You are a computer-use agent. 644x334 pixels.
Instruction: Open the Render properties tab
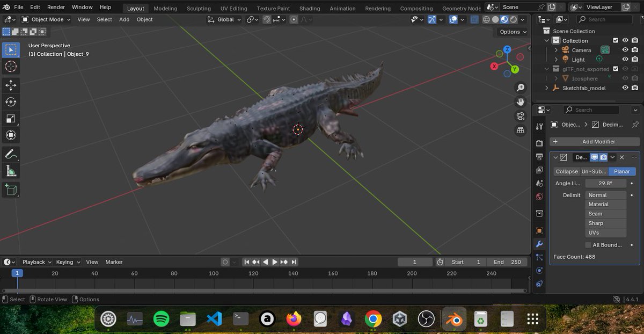click(x=539, y=143)
